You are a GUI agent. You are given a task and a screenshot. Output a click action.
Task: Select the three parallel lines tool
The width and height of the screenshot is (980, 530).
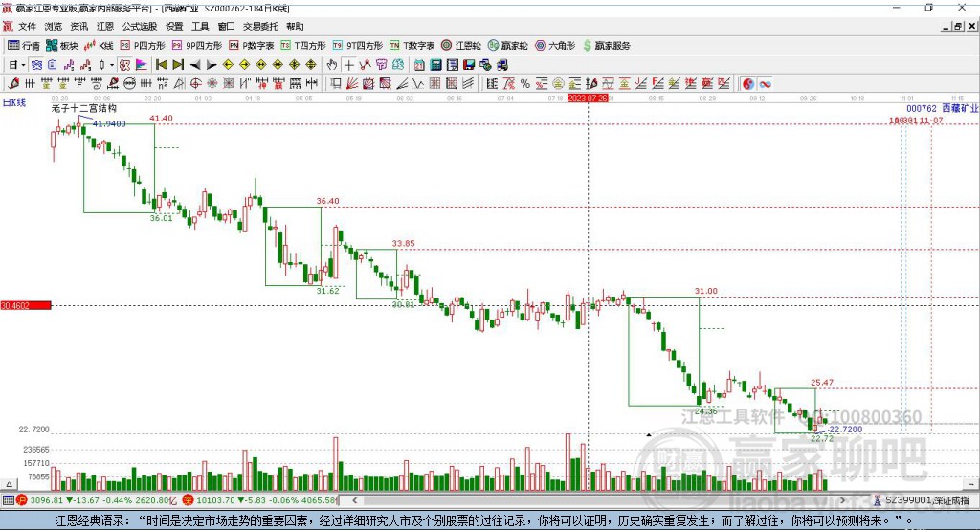click(x=468, y=84)
